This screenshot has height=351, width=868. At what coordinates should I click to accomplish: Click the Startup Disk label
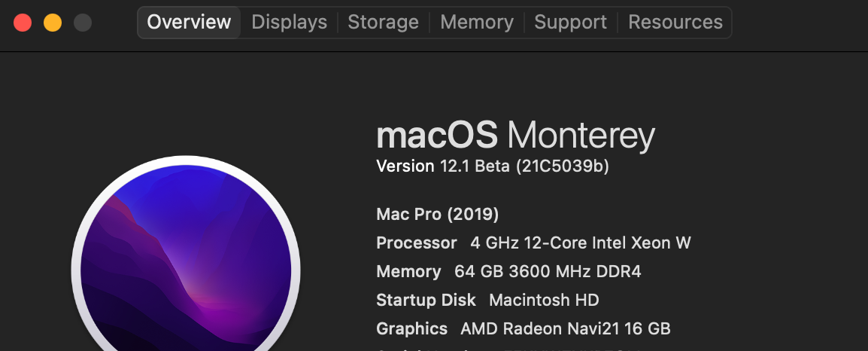pyautogui.click(x=426, y=301)
